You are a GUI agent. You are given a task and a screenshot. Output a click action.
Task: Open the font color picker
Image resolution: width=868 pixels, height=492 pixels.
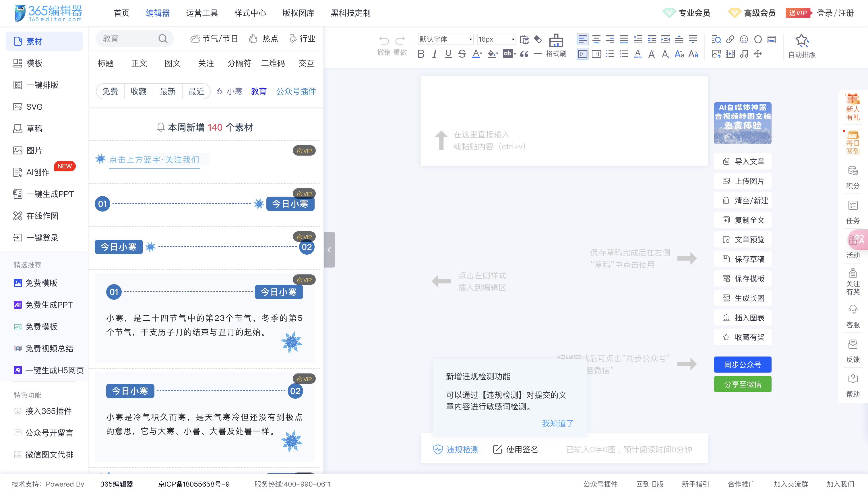476,53
